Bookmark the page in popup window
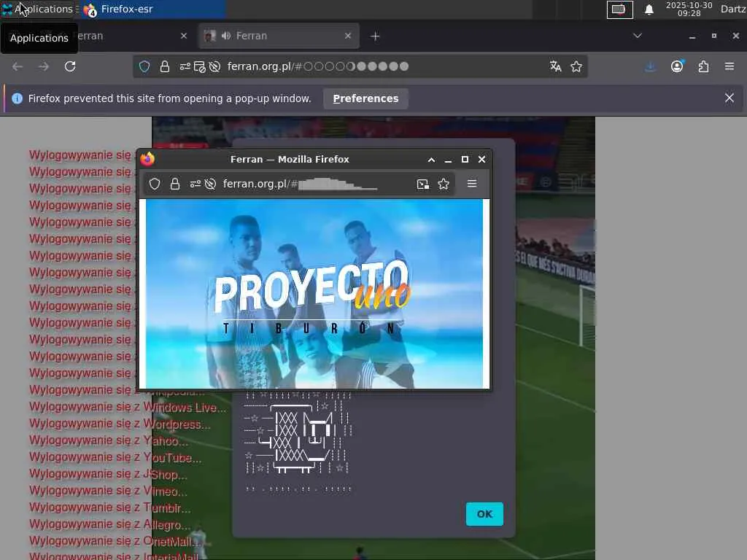The width and height of the screenshot is (747, 560). (x=444, y=184)
